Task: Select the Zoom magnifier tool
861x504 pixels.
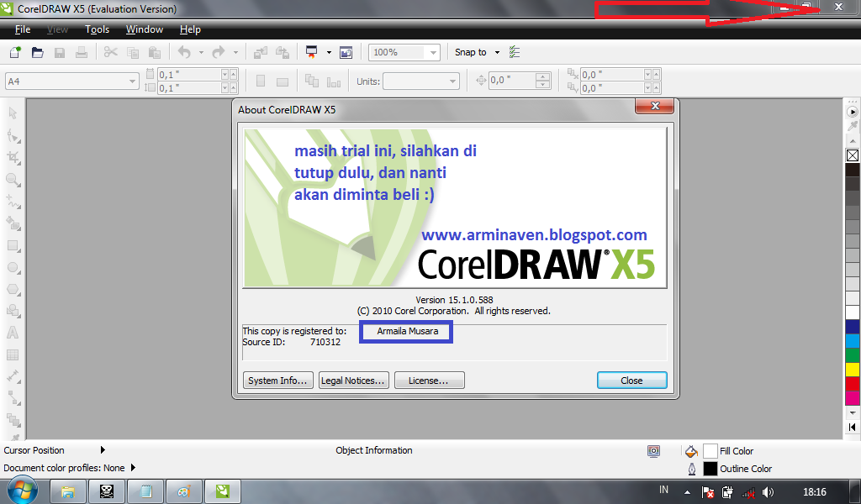Action: point(13,180)
